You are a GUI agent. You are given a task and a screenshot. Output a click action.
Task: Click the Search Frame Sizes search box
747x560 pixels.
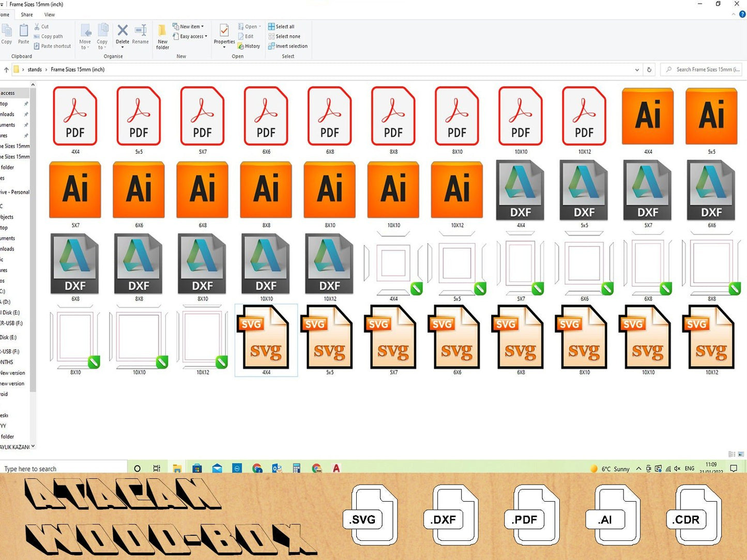pos(703,70)
